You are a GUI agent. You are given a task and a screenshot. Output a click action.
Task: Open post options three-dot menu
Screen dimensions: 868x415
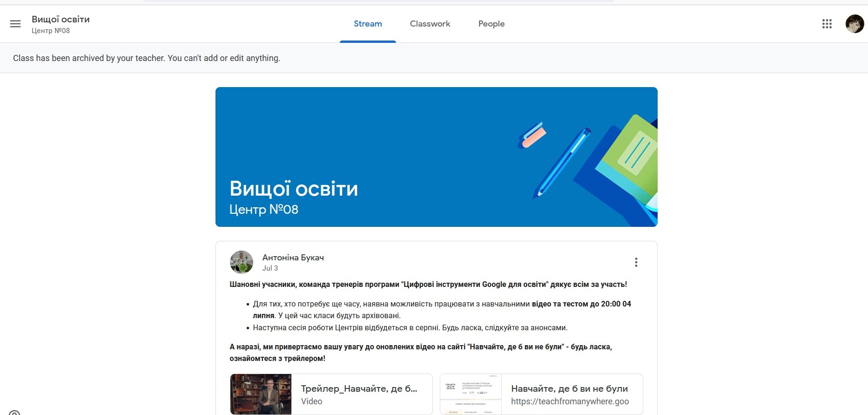[x=636, y=262]
